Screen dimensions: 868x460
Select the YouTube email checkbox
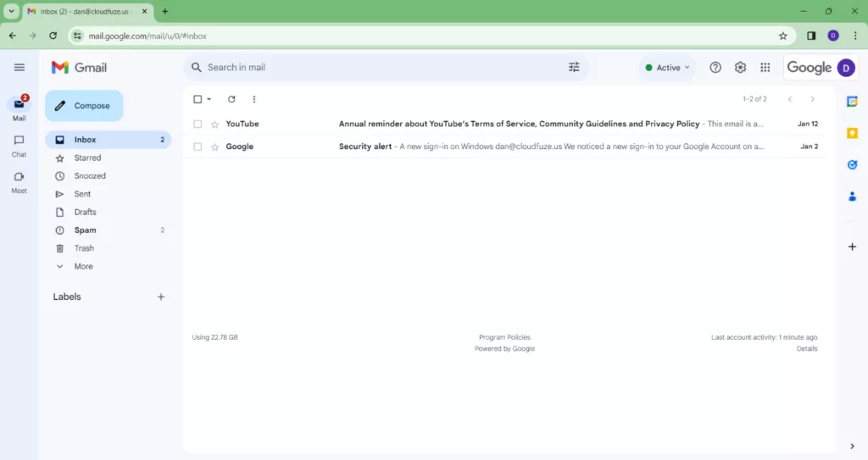coord(198,124)
